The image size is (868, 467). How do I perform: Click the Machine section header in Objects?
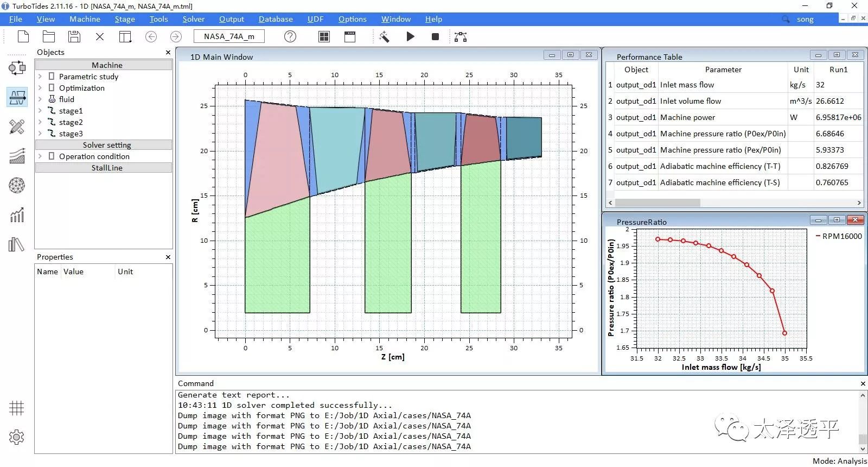(104, 65)
